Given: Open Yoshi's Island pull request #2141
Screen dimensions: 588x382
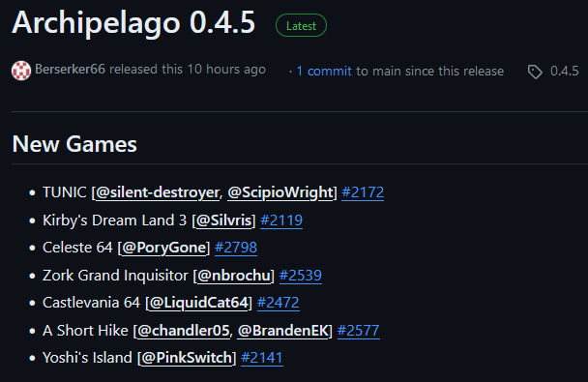Looking at the screenshot, I should pyautogui.click(x=262, y=358).
